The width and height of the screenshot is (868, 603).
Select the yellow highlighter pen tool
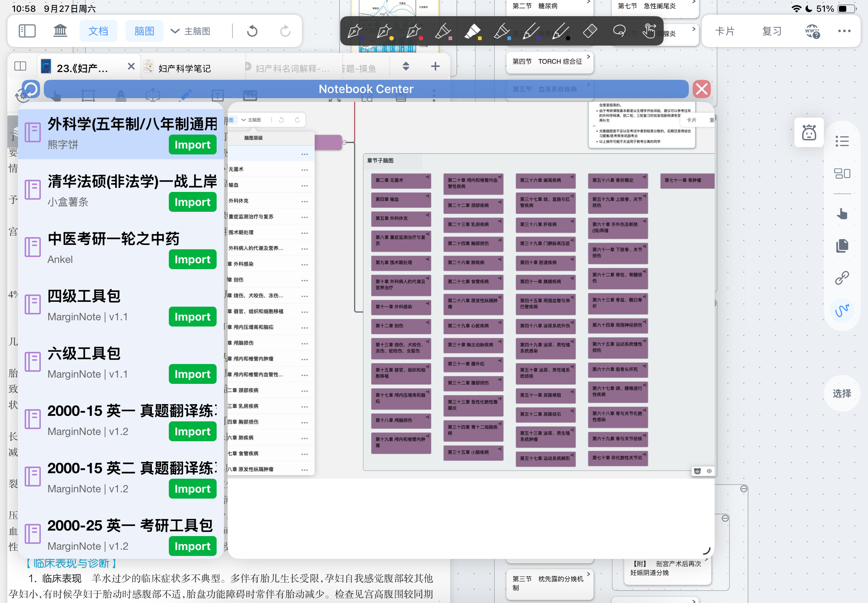click(472, 31)
